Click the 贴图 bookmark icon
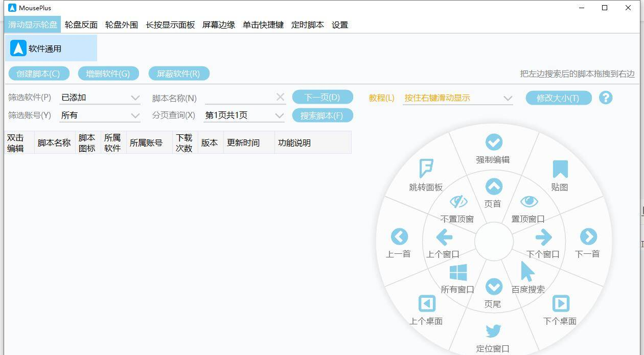Viewport: 644px width, 355px height. (560, 169)
